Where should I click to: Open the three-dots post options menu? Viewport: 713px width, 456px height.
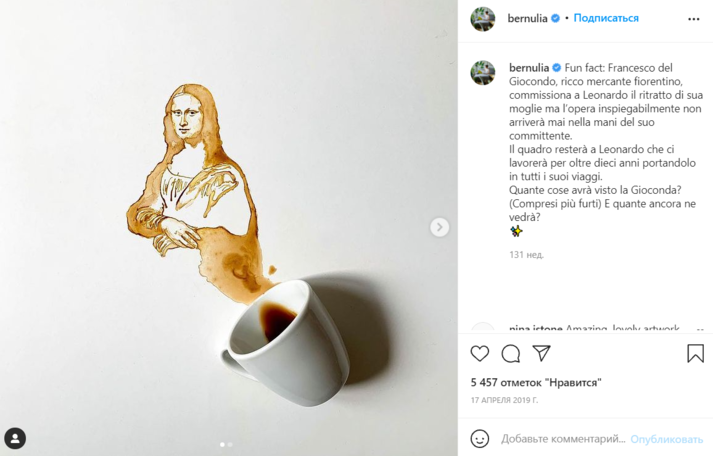tap(694, 19)
